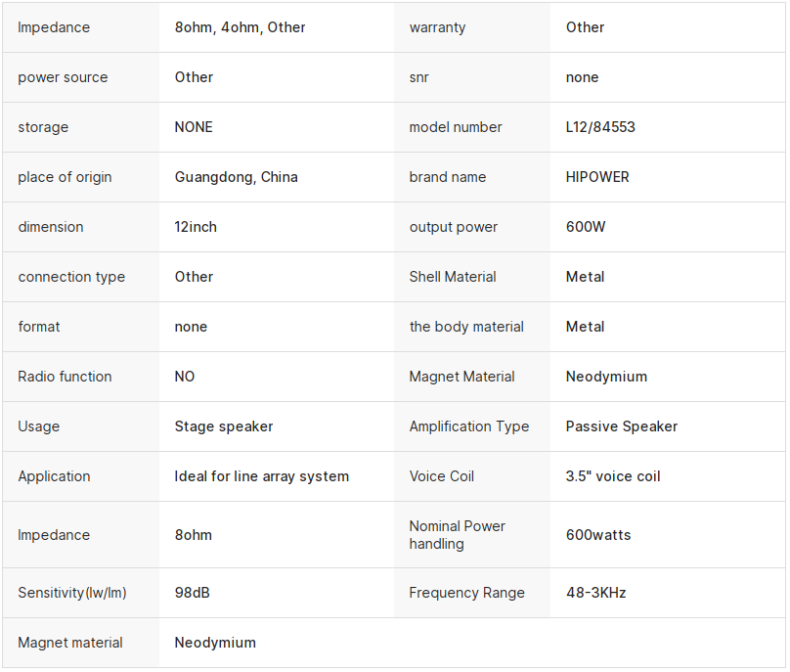Click the 'HIPOWER' brand name value
The height and width of the screenshot is (672, 790).
click(x=597, y=177)
